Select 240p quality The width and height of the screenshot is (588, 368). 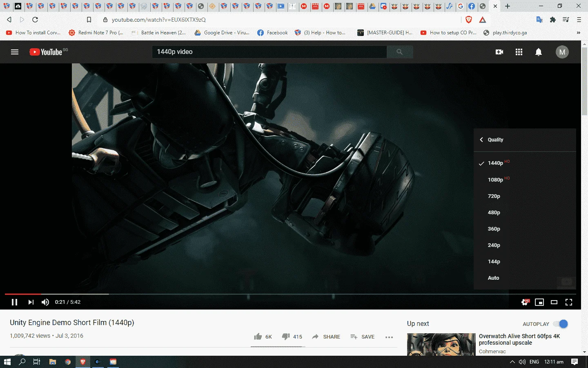tap(525, 245)
